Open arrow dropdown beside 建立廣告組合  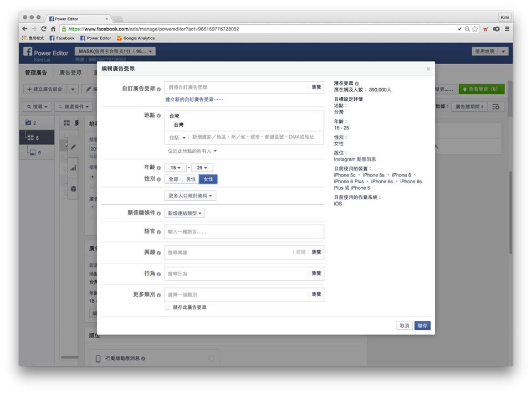[x=73, y=89]
